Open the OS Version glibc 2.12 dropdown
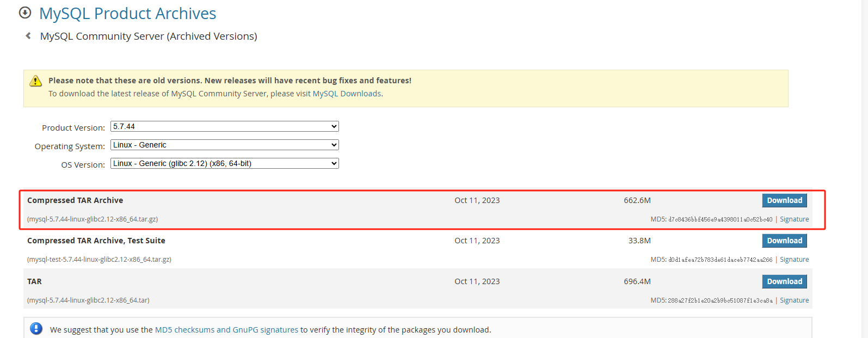The image size is (868, 338). pyautogui.click(x=225, y=163)
